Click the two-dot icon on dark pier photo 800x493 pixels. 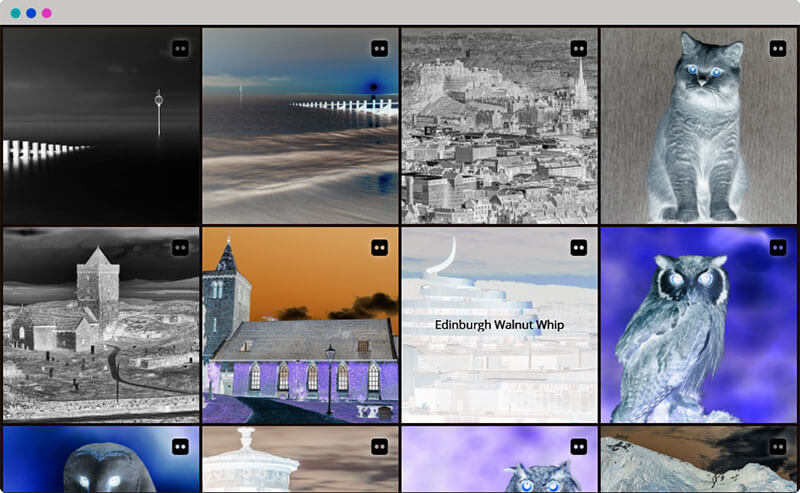tap(180, 49)
